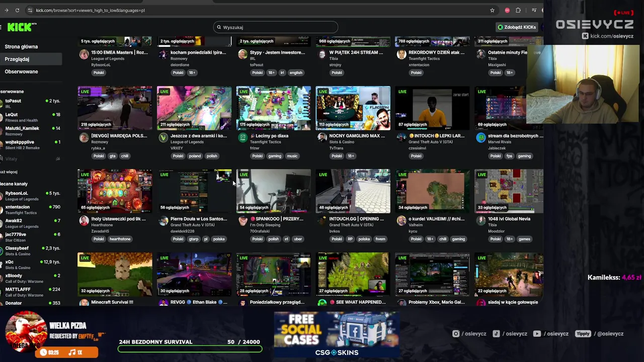Open the SPANKOOO I'm Only Sleeping thumbnail
The width and height of the screenshot is (644, 362).
tap(273, 191)
